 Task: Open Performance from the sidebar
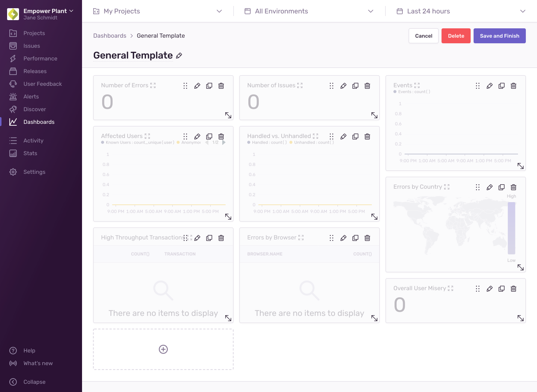coord(40,59)
